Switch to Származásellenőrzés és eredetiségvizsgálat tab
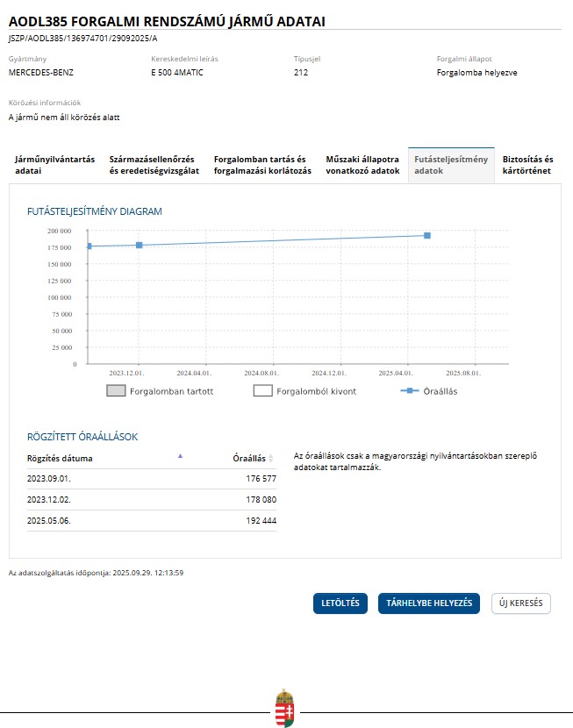 (x=154, y=165)
